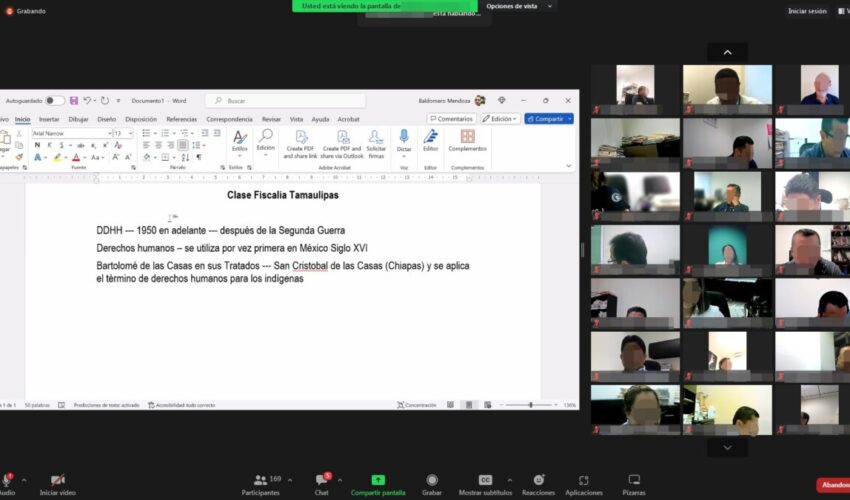850x500 pixels.
Task: Switch to Acrobat tab
Action: [348, 119]
